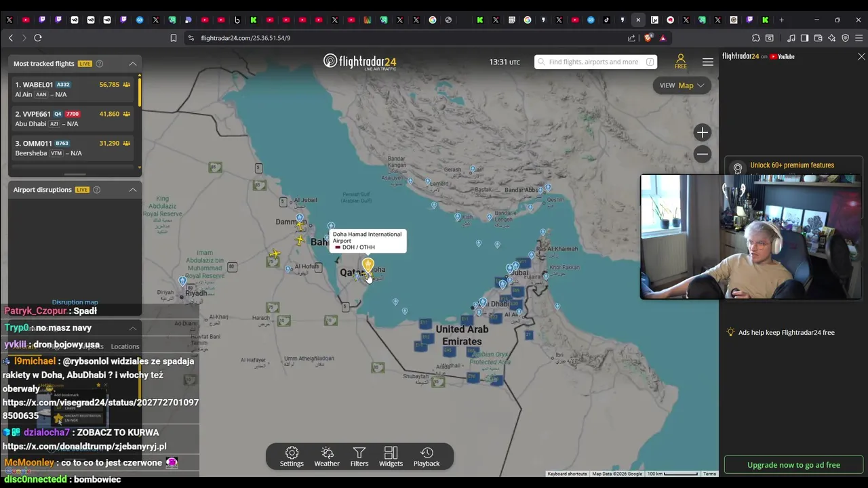Image resolution: width=868 pixels, height=488 pixels.
Task: Zoom in the map with plus button
Action: [x=703, y=133]
